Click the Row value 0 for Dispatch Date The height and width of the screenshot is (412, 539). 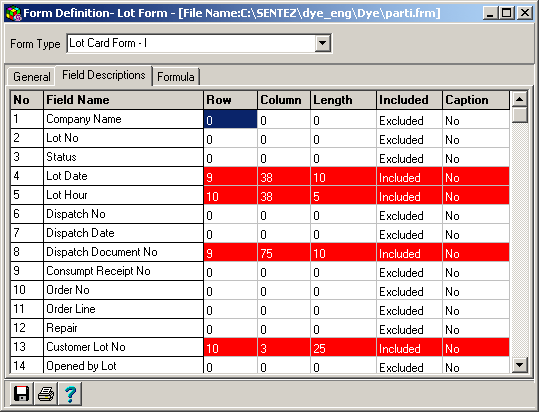[230, 233]
